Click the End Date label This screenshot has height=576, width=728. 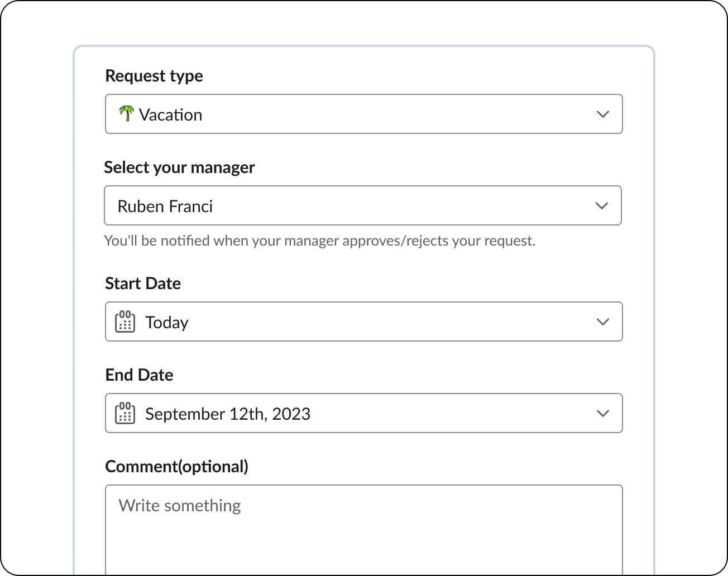139,375
